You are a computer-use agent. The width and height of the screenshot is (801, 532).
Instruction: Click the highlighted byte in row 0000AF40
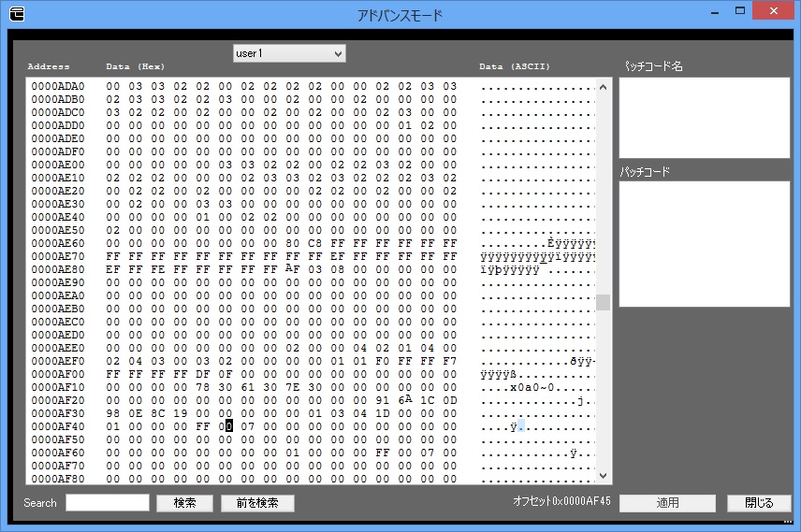click(x=229, y=425)
